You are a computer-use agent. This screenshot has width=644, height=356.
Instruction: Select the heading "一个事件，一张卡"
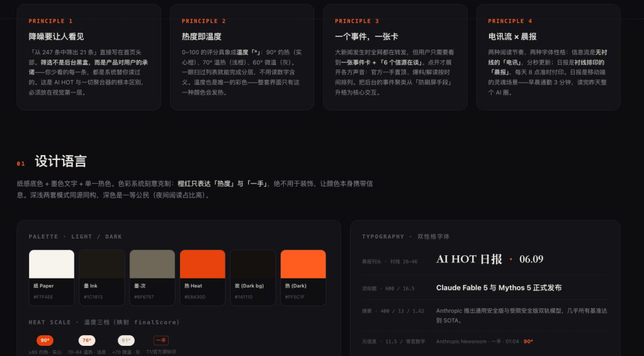tap(366, 36)
